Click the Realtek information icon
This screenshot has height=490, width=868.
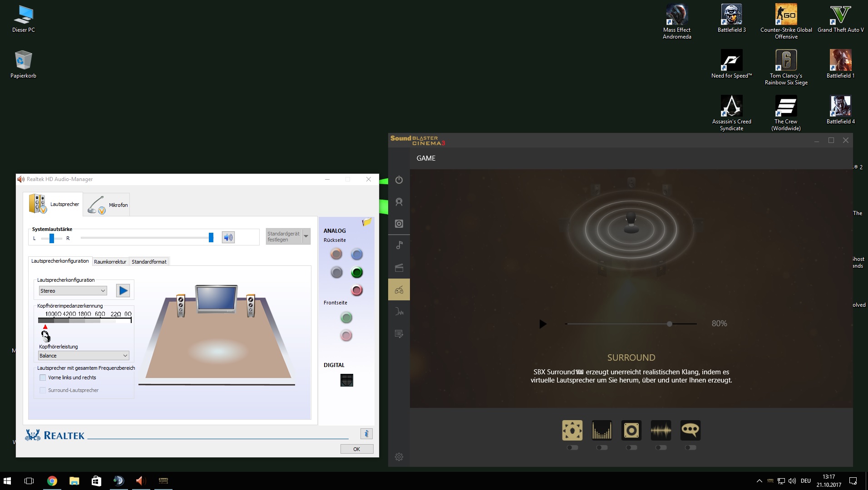coord(366,434)
